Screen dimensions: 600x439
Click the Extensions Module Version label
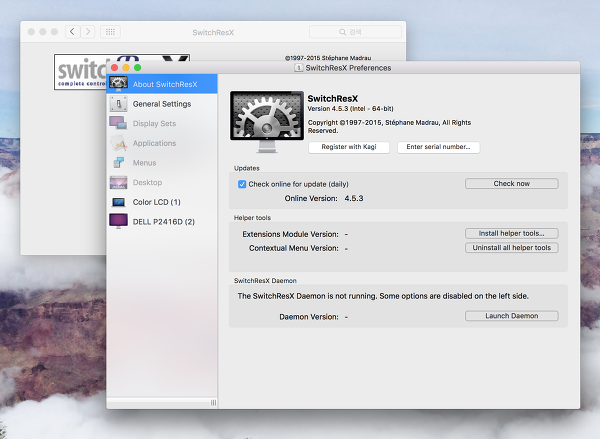pyautogui.click(x=290, y=234)
